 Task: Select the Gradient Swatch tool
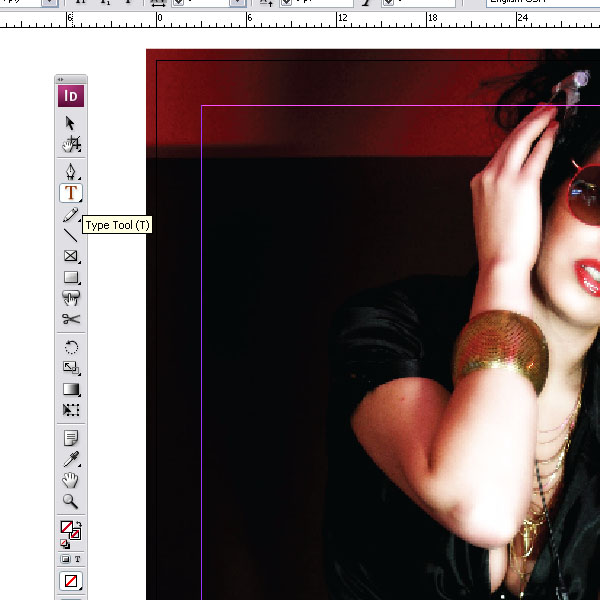[x=71, y=389]
